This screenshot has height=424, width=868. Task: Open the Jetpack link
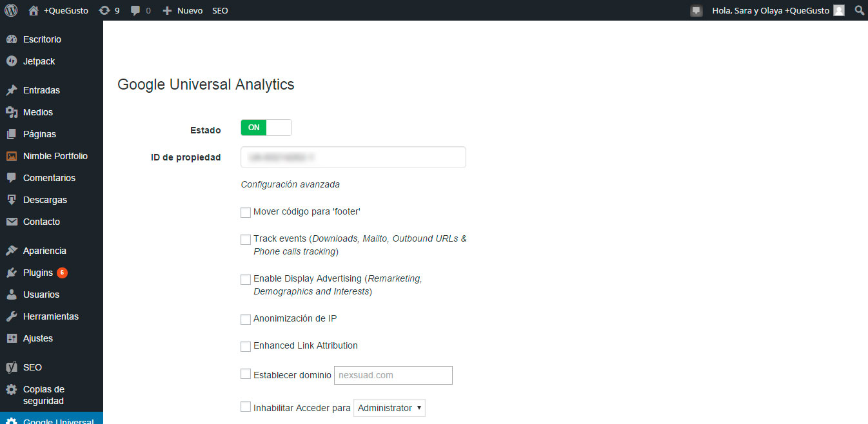click(x=39, y=61)
